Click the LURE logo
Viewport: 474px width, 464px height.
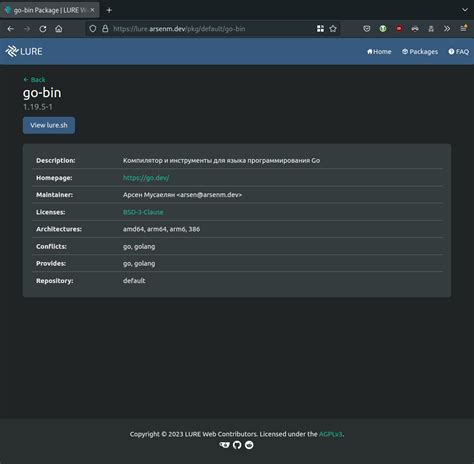point(24,51)
